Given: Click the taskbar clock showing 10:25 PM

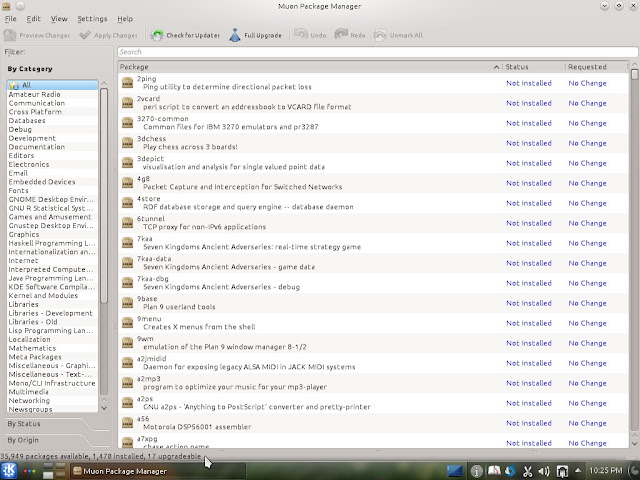Looking at the screenshot, I should pyautogui.click(x=606, y=471).
